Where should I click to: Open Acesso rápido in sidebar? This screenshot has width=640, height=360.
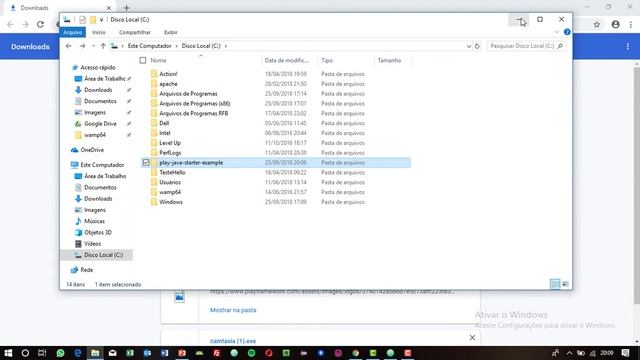pos(98,67)
